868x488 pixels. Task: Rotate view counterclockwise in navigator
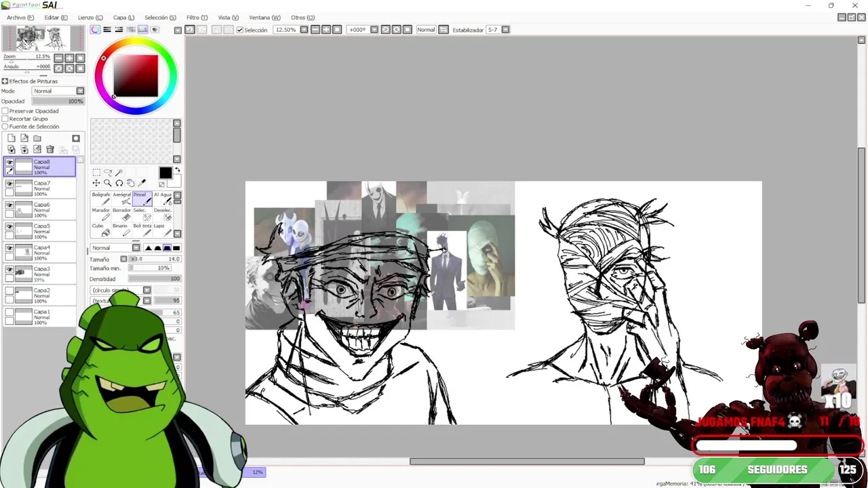pyautogui.click(x=58, y=68)
